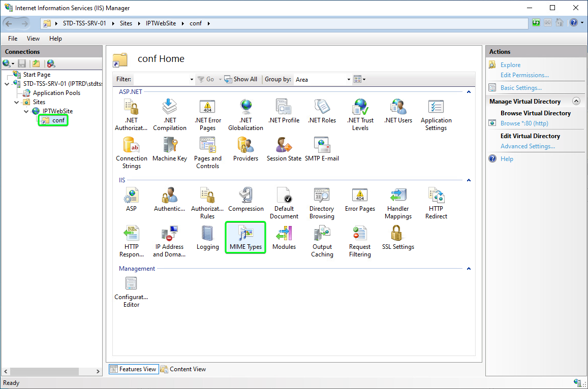The height and width of the screenshot is (389, 588).
Task: Switch to Content View tab
Action: [x=183, y=369]
